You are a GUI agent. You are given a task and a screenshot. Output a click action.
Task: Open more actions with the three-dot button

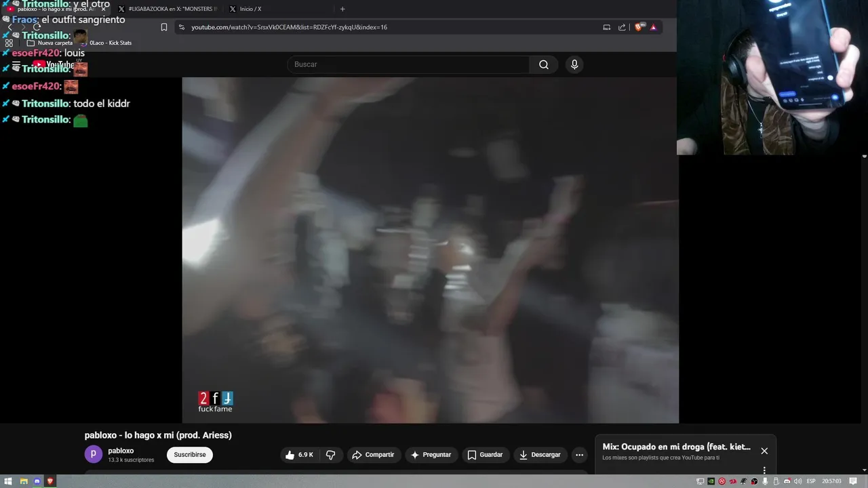coord(579,455)
